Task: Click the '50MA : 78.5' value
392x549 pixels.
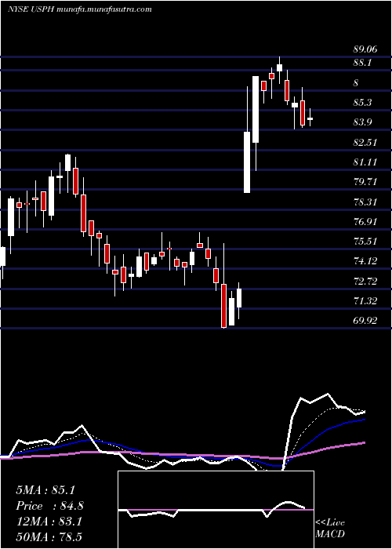Action: click(49, 537)
